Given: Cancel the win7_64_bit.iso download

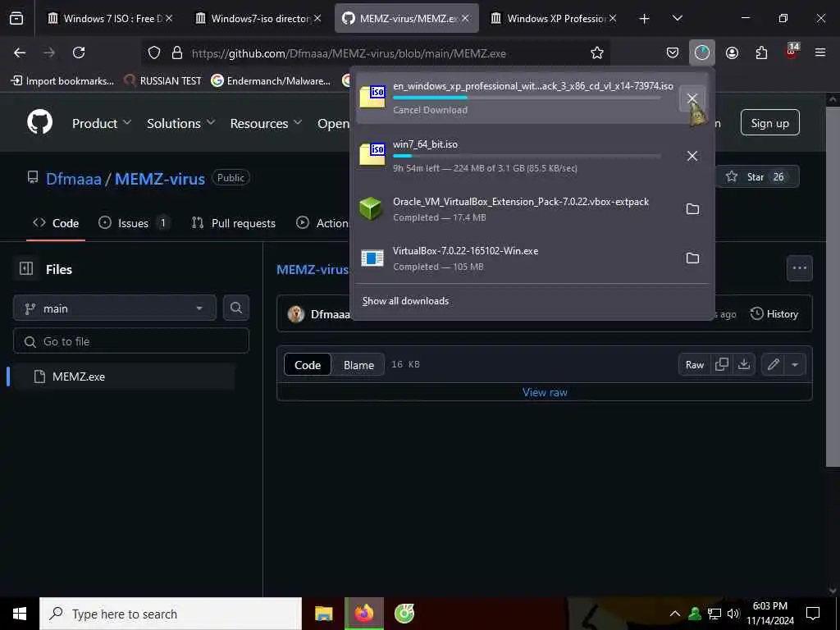Looking at the screenshot, I should coord(692,156).
